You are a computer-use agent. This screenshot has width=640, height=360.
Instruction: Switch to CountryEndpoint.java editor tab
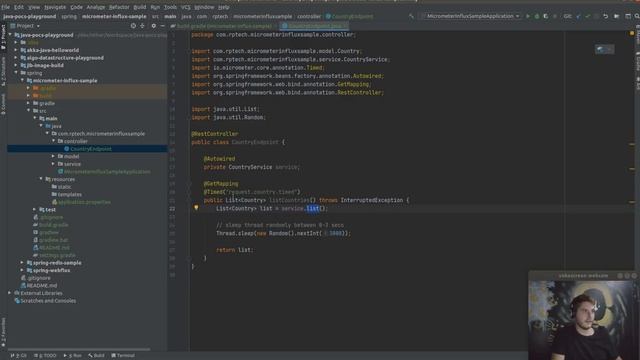tap(314, 26)
